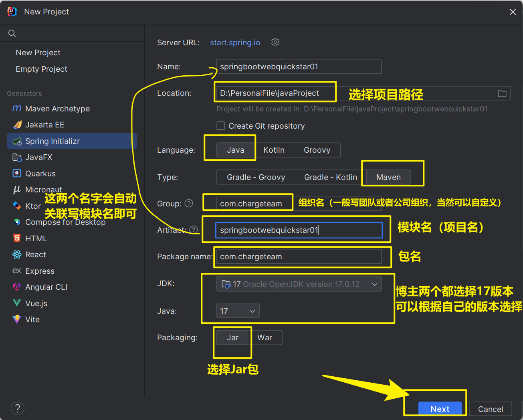The height and width of the screenshot is (420, 523).
Task: Close the New Project dialog
Action: click(x=513, y=12)
